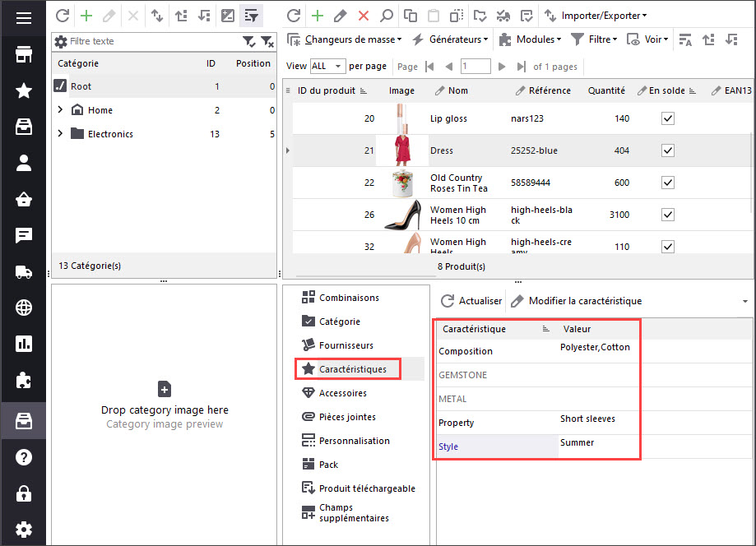Click Actualiser button

click(x=471, y=301)
